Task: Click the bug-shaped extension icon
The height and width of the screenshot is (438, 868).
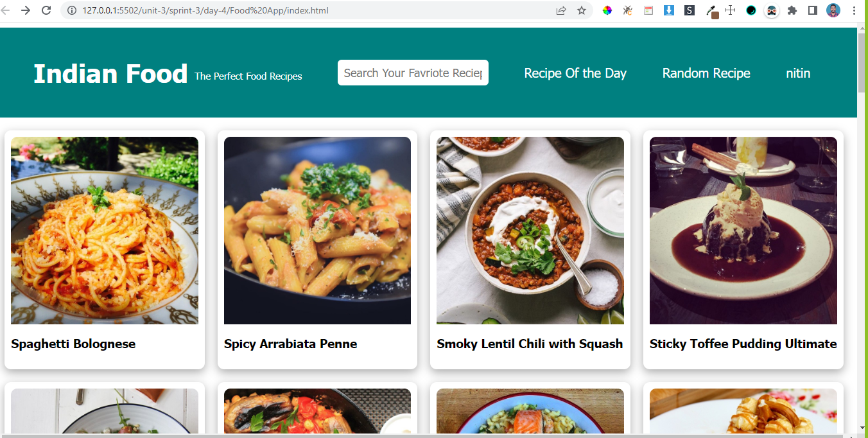Action: click(627, 10)
